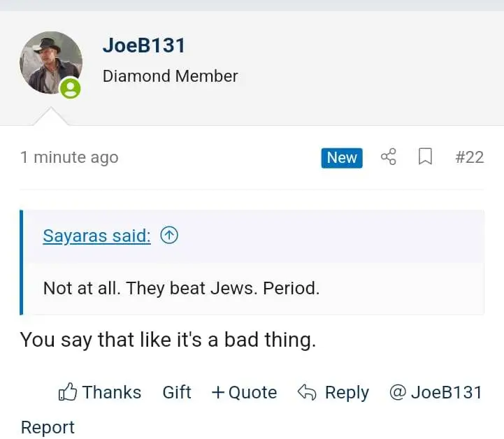
Task: Open the JoeB131 profile from the username
Action: 144,45
